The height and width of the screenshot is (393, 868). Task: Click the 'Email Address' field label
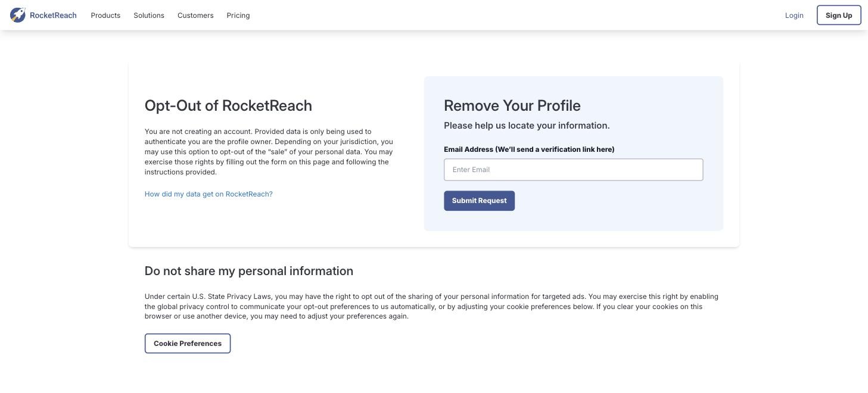pos(529,149)
